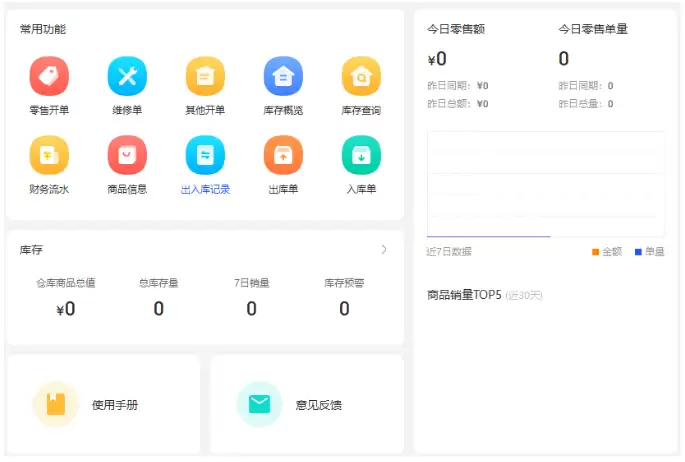Image resolution: width=685 pixels, height=462 pixels.
Task: Click the 使用手册 bookmark icon
Action: [x=55, y=404]
